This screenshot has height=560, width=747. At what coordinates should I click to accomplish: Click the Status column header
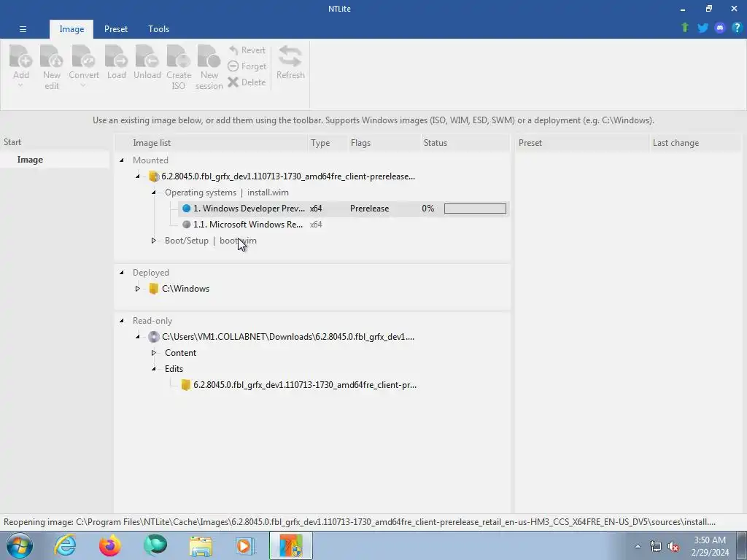click(x=465, y=143)
